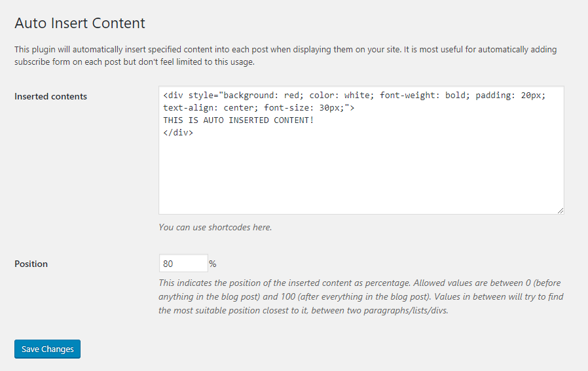The height and width of the screenshot is (371, 588).
Task: Click the Position field label
Action: point(31,264)
